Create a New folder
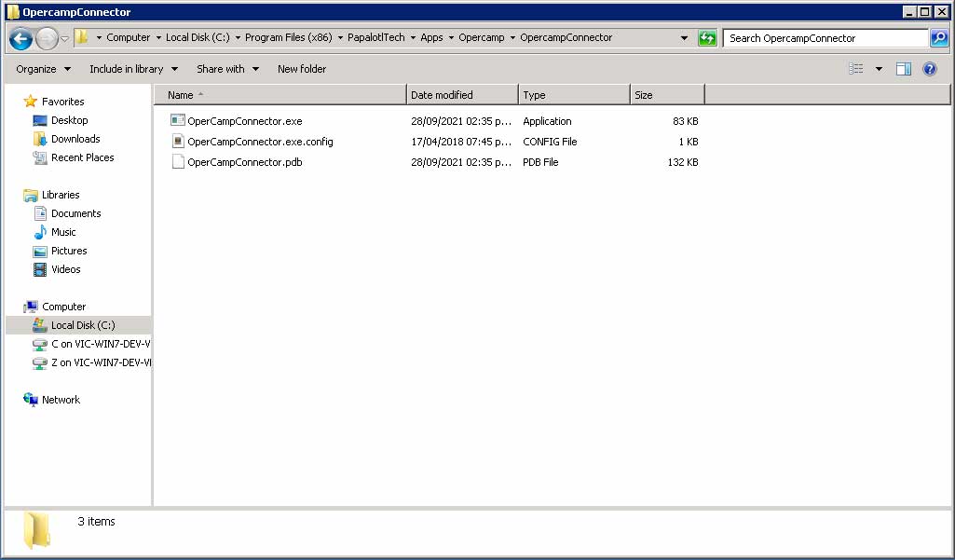This screenshot has height=560, width=955. (301, 68)
